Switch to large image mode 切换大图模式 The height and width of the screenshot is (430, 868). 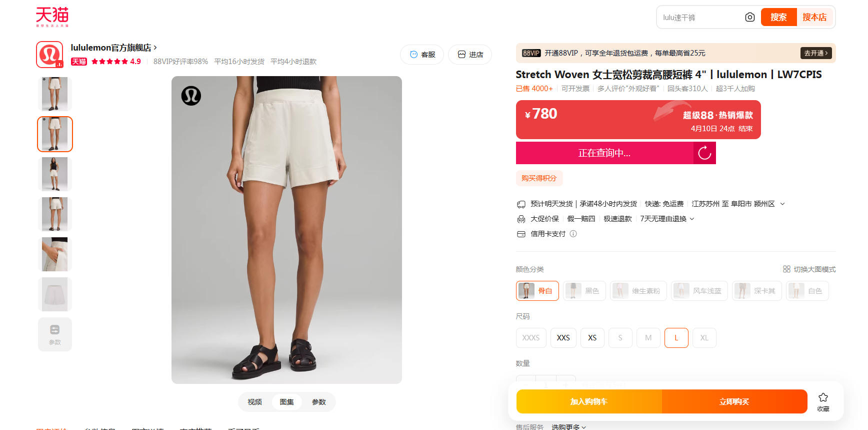(809, 269)
